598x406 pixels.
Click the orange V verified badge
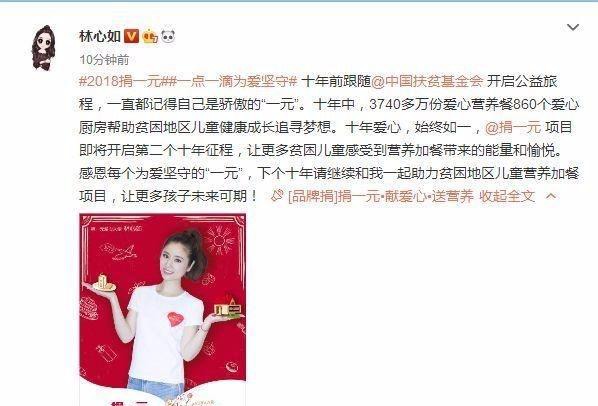(131, 36)
